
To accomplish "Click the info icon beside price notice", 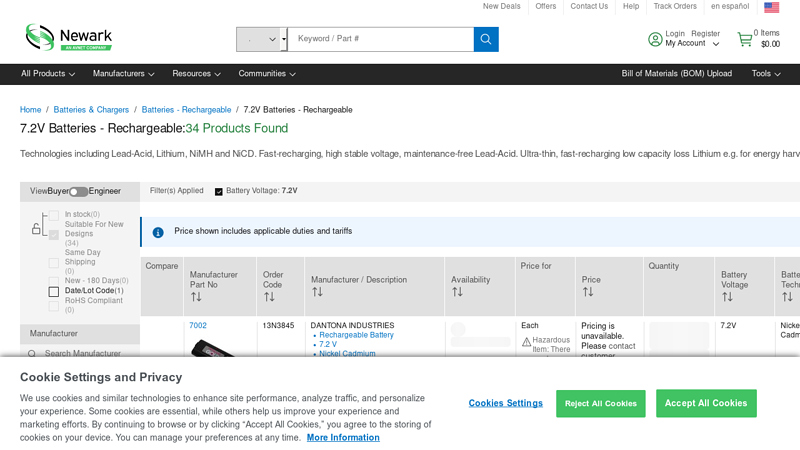I will tap(158, 232).
